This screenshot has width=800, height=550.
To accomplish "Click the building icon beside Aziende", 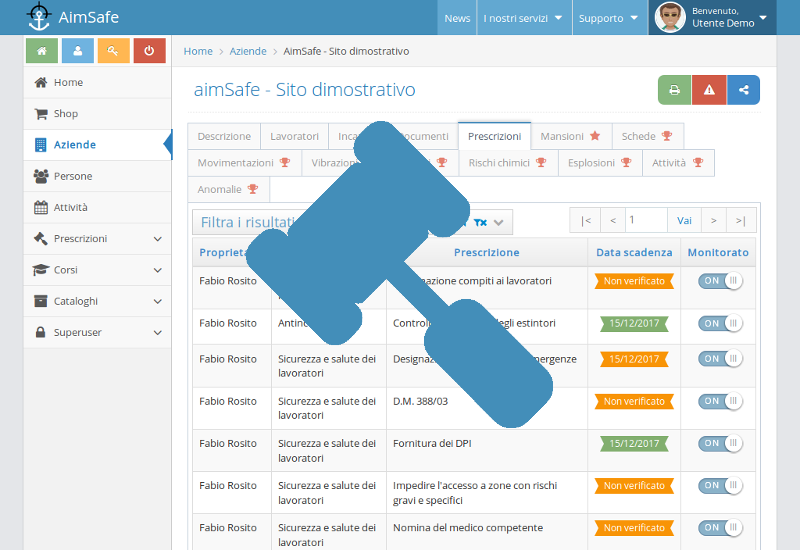I will 41,145.
